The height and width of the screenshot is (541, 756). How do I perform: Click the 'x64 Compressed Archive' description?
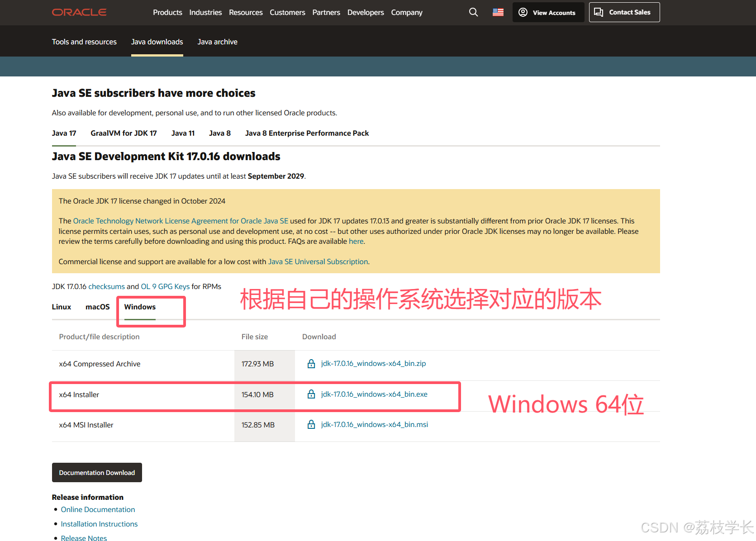point(100,364)
